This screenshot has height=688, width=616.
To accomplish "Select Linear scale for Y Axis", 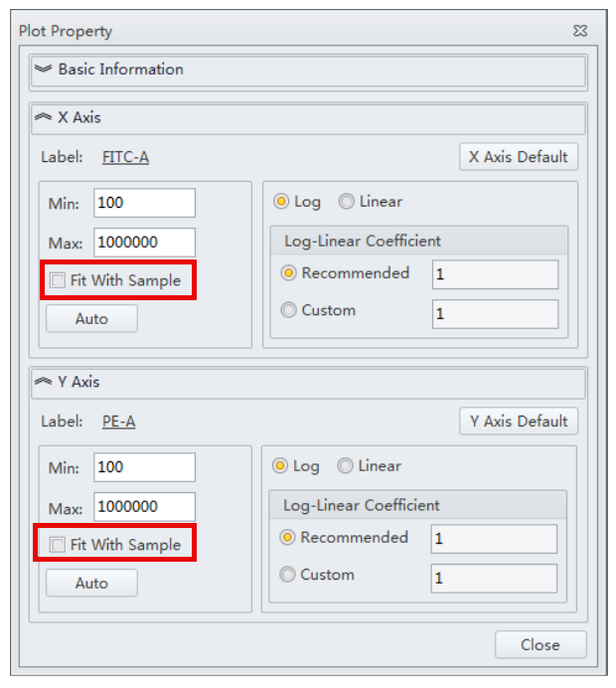I will click(x=346, y=466).
